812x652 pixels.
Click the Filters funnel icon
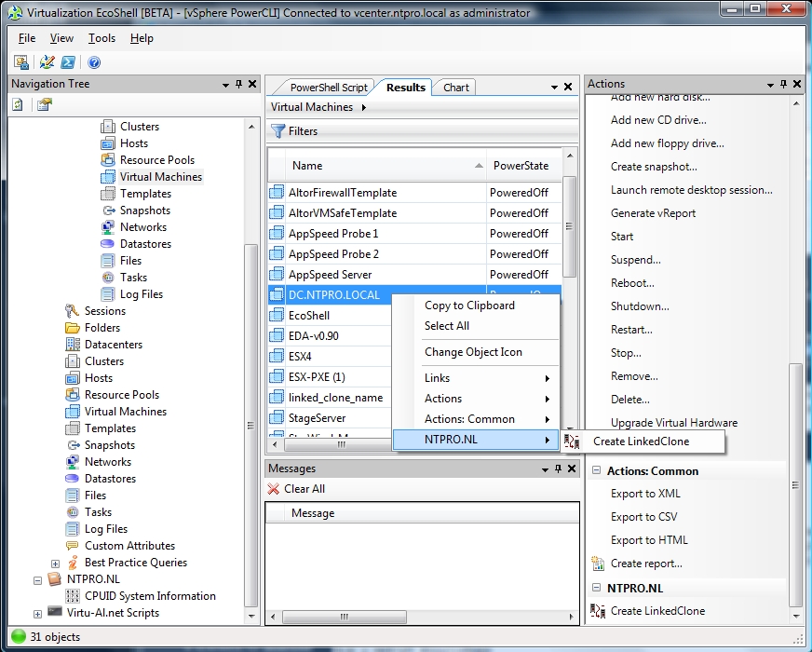pyautogui.click(x=278, y=131)
